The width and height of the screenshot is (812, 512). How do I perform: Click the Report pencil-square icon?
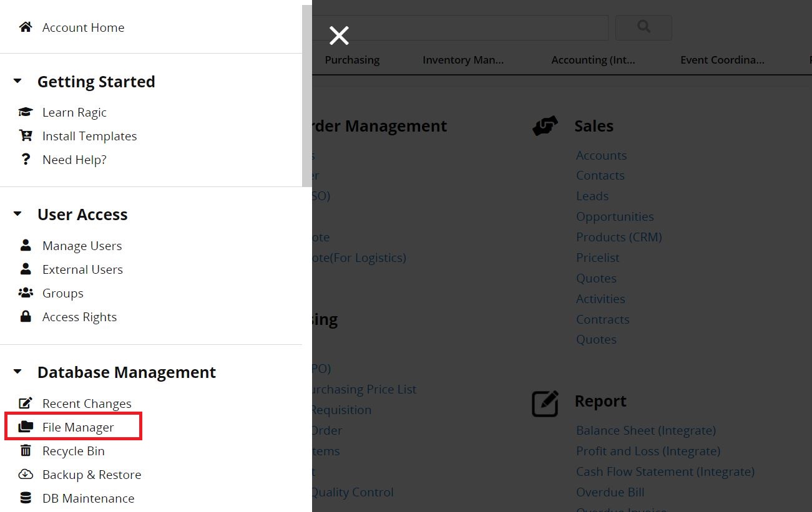coord(545,403)
